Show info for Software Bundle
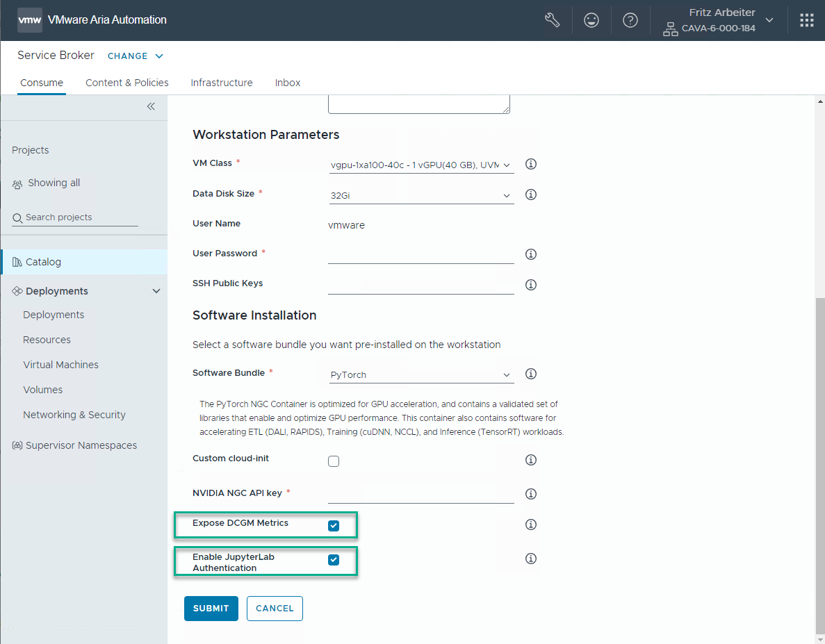 pyautogui.click(x=531, y=374)
